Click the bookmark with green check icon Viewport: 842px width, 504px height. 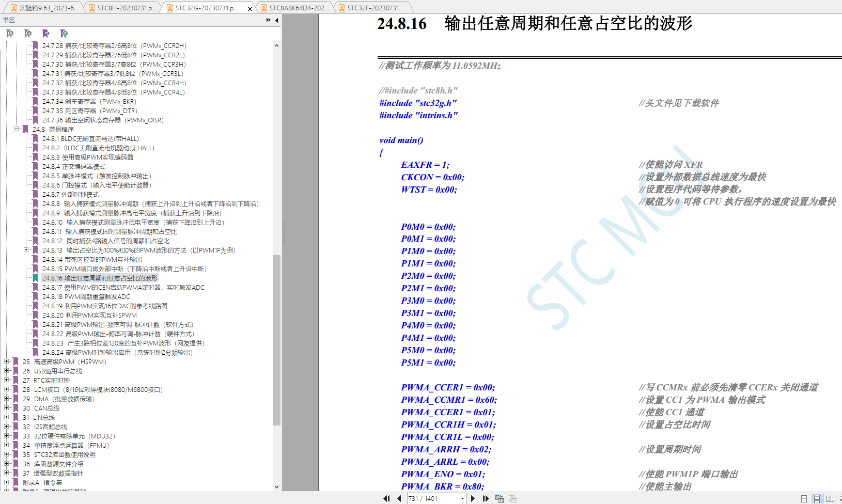pyautogui.click(x=64, y=34)
